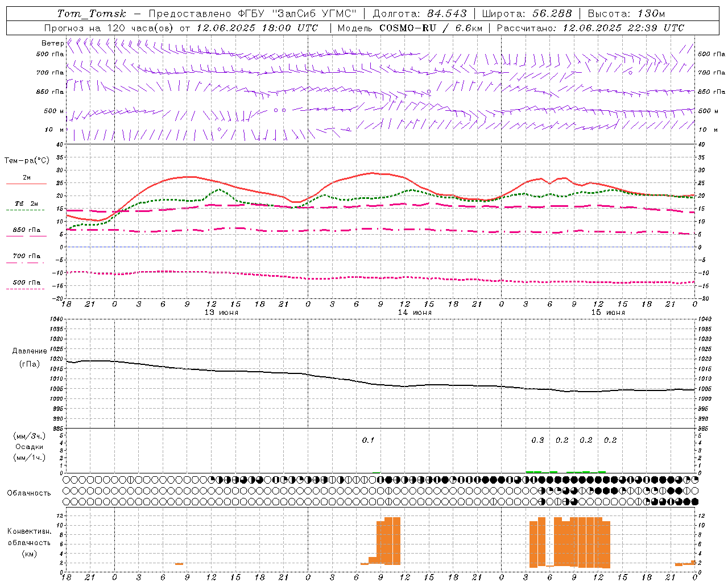Click the "Td 2м" dew point legend label
This screenshot has height=582, width=728.
(x=27, y=203)
